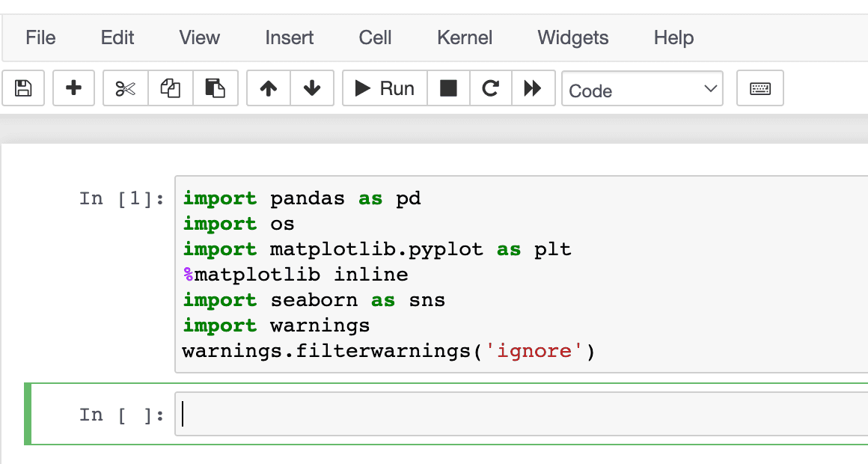Viewport: 868px width, 464px height.
Task: Click into the empty code cell
Action: tap(516, 414)
